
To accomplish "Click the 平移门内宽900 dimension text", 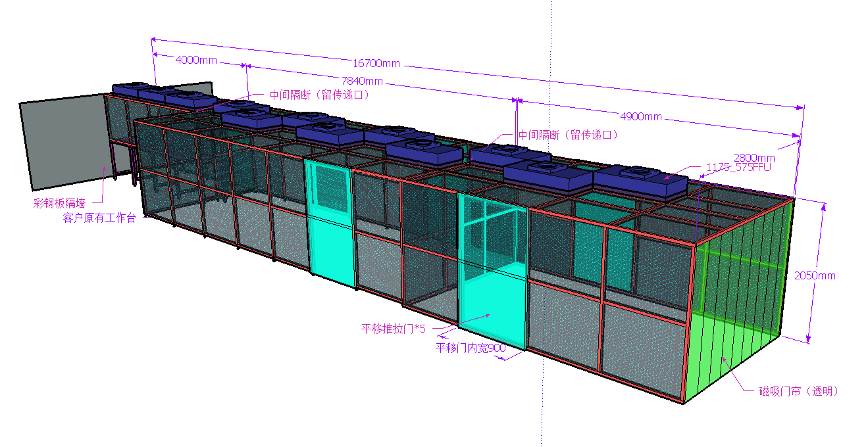I will click(x=470, y=348).
